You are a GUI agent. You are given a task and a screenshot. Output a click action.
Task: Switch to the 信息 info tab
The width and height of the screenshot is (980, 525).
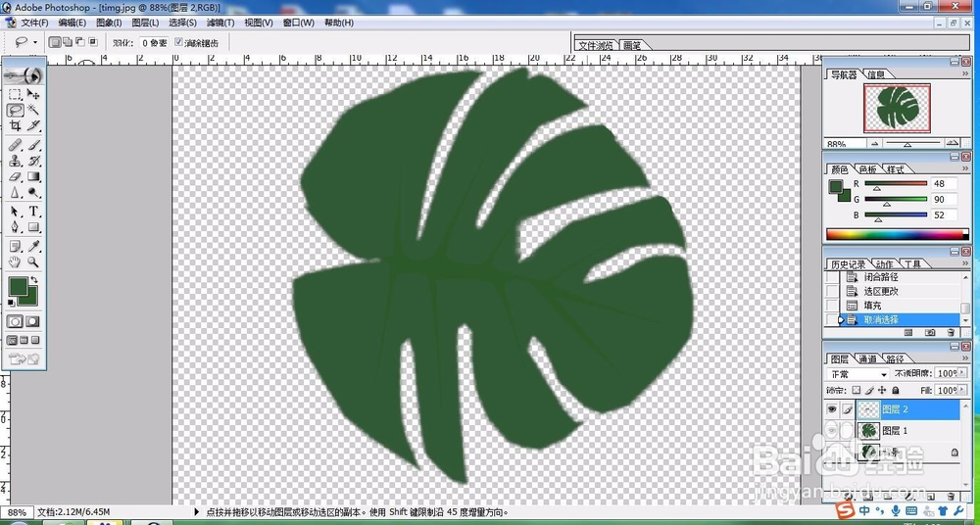[x=875, y=74]
